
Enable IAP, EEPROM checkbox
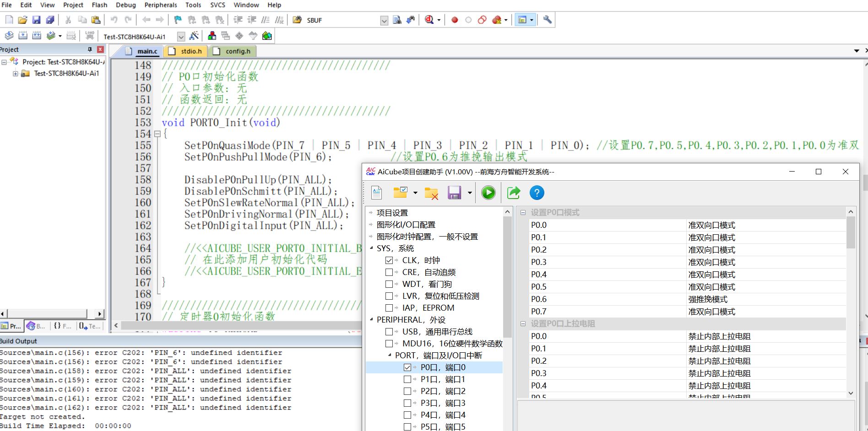coord(389,308)
